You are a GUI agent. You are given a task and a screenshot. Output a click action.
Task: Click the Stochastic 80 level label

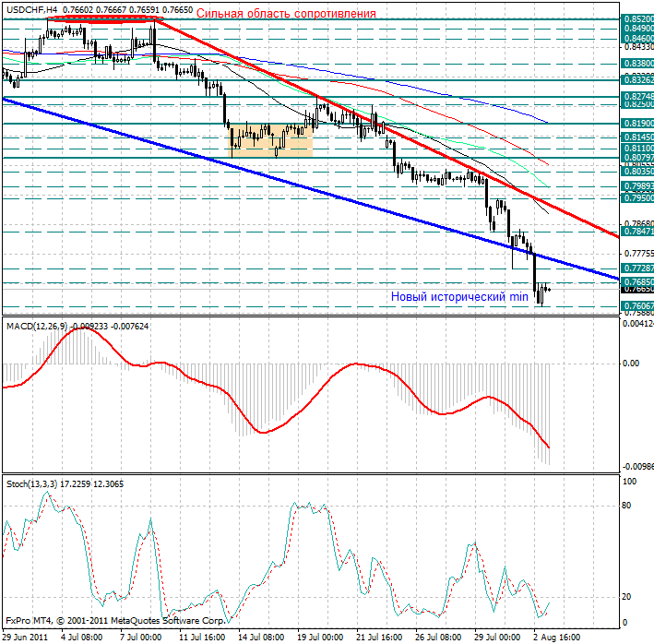pyautogui.click(x=626, y=506)
